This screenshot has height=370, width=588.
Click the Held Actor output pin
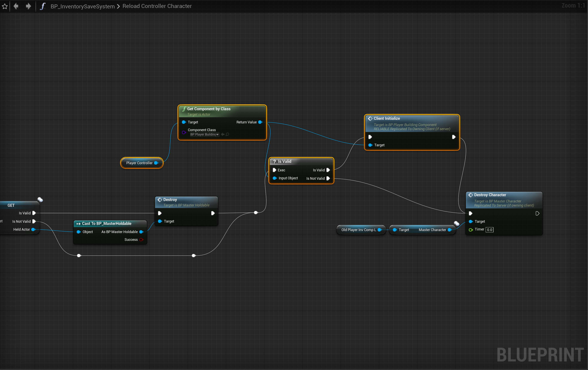[x=33, y=229]
